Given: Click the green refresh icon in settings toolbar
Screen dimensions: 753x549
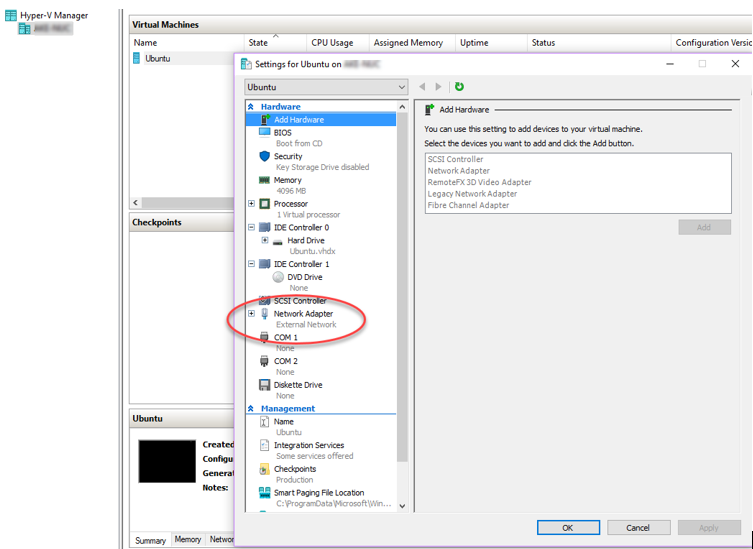Looking at the screenshot, I should point(459,86).
